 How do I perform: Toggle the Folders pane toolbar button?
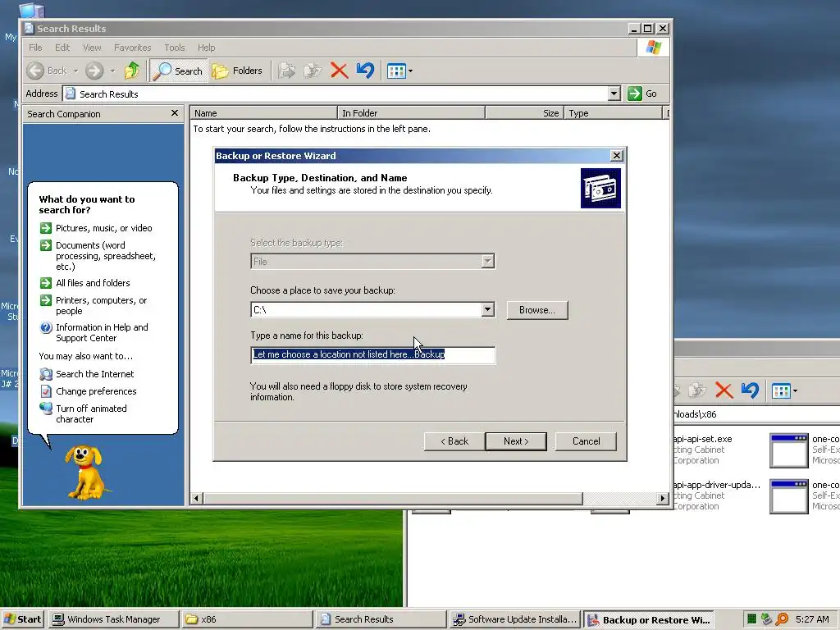(x=237, y=71)
